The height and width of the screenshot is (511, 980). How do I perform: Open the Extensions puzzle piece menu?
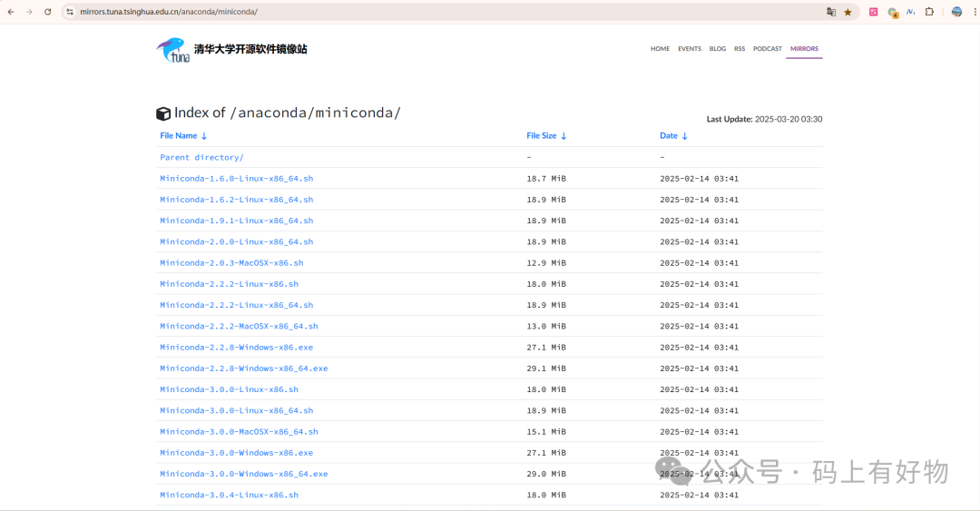(x=929, y=12)
